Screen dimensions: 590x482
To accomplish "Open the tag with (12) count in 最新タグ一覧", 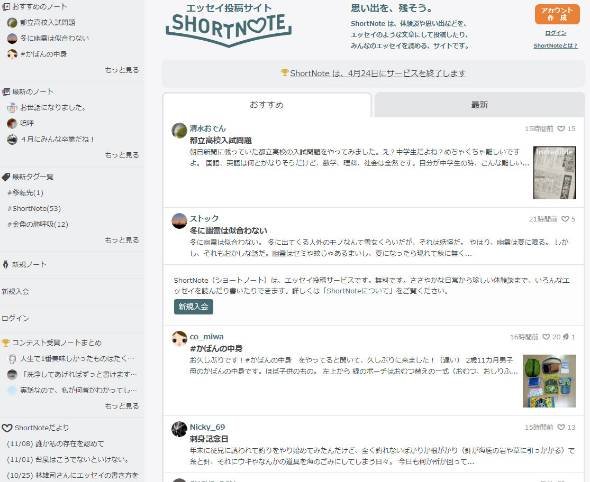I will [x=38, y=224].
